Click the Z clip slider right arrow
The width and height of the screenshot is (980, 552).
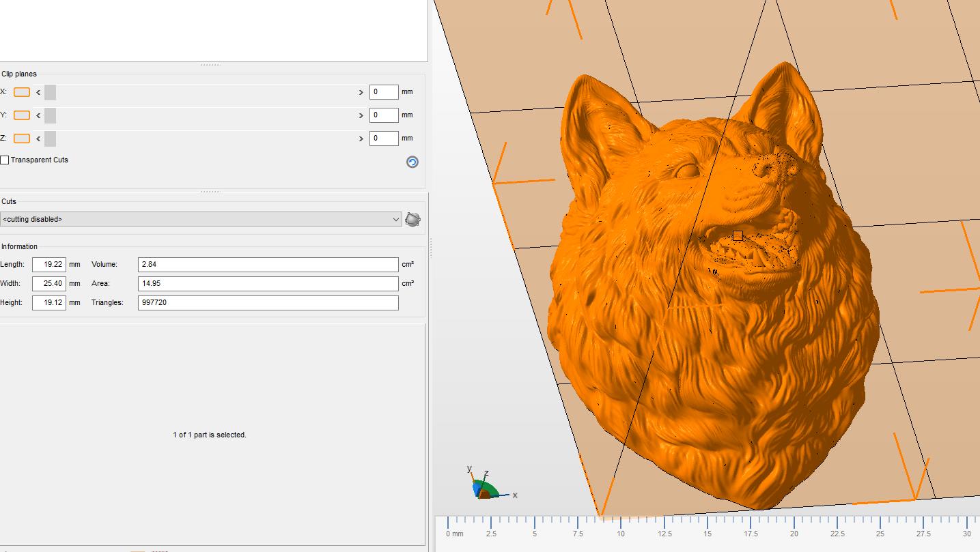361,139
